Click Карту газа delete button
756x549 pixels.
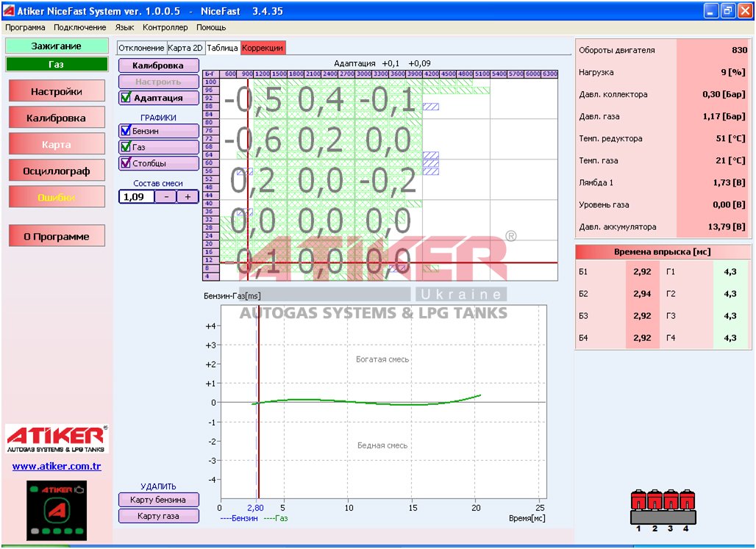point(159,516)
